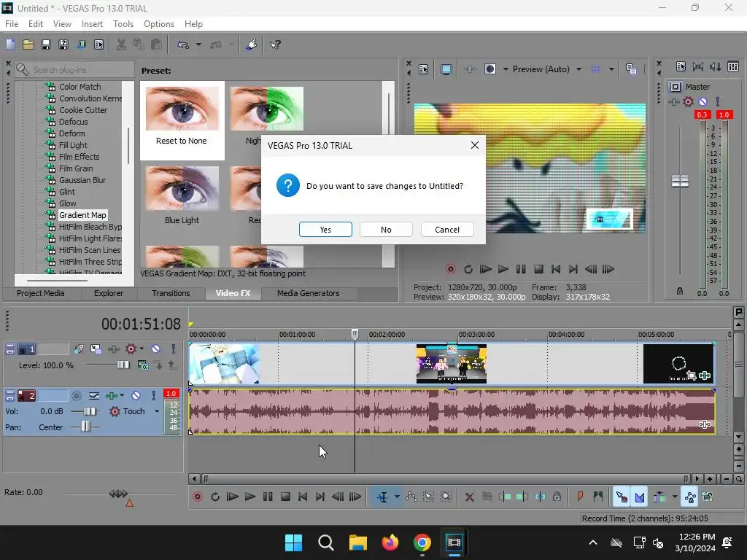
Task: Open the Tools menu
Action: coord(123,24)
